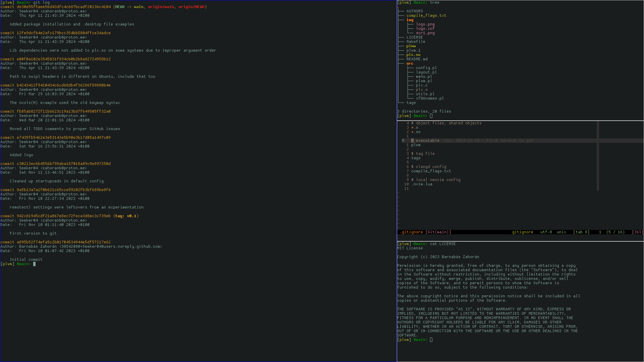
Task: Click the git log terminal prompt cursor
Action: (34, 264)
